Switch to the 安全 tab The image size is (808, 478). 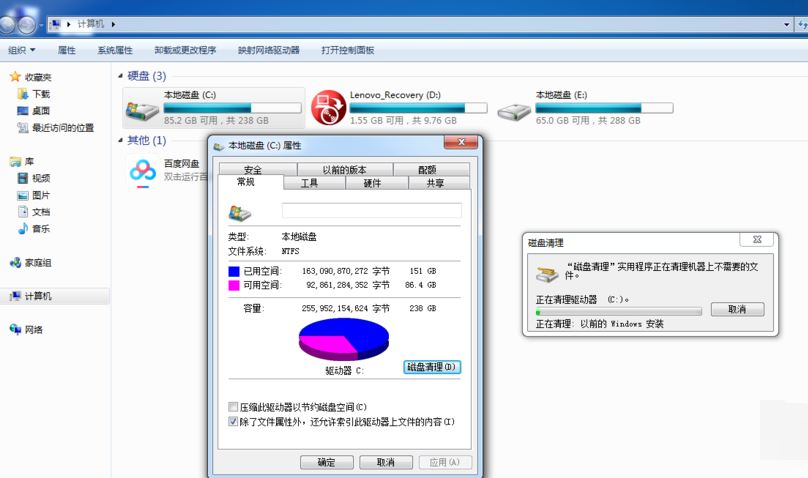tap(252, 170)
